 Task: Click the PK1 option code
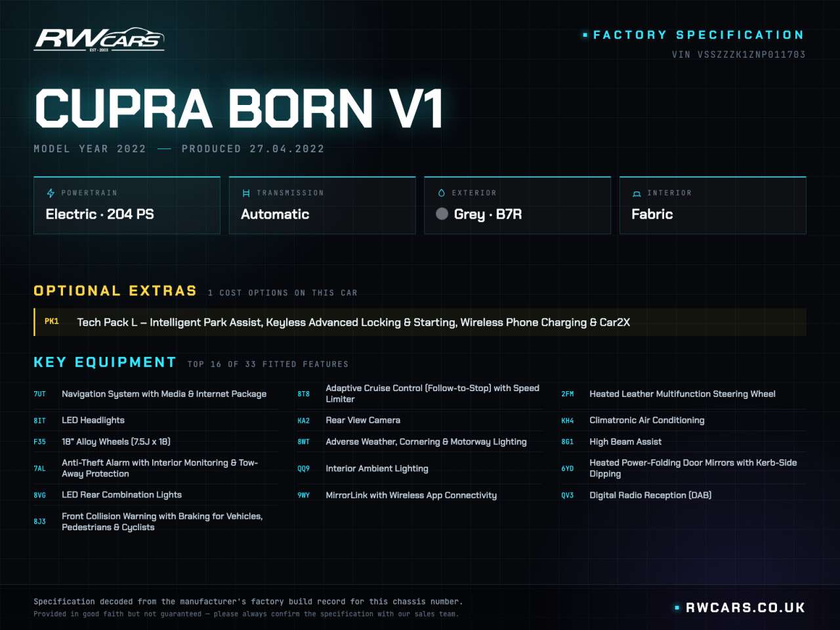pyautogui.click(x=52, y=322)
